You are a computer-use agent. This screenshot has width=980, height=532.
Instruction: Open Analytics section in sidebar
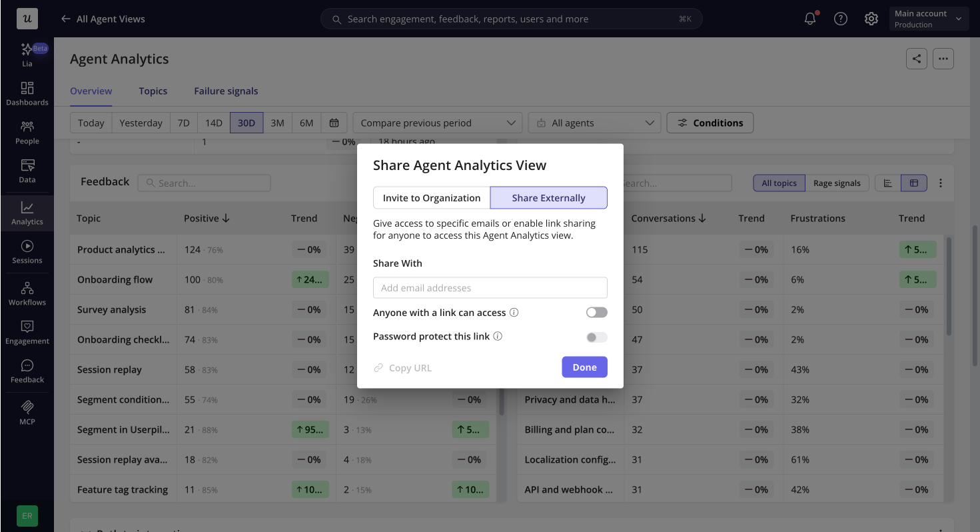(x=27, y=213)
